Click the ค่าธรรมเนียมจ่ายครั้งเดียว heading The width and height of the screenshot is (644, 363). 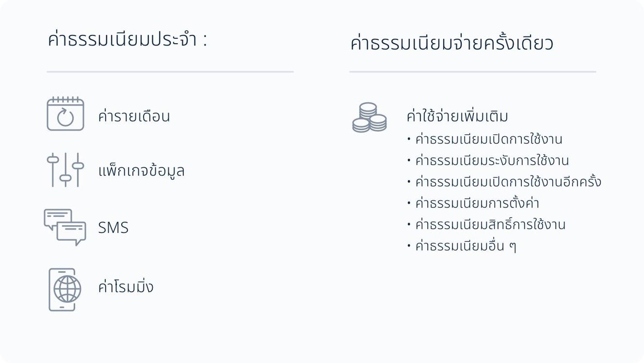(x=452, y=43)
